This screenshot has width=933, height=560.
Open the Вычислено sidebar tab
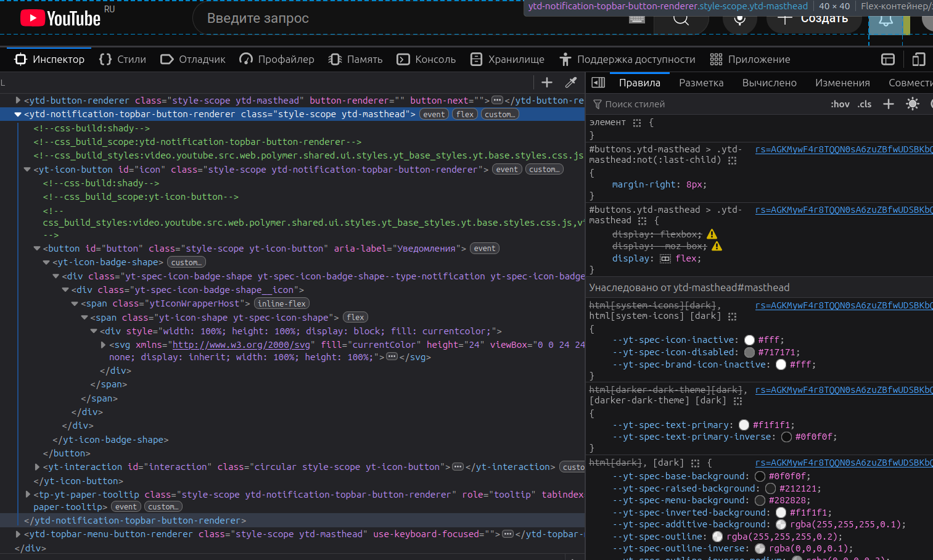point(769,83)
